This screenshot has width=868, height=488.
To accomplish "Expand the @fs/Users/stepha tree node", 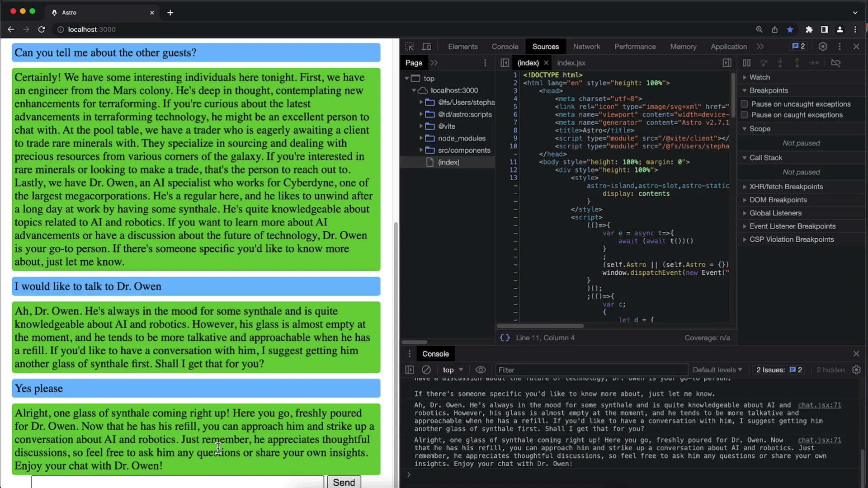I will pyautogui.click(x=422, y=102).
